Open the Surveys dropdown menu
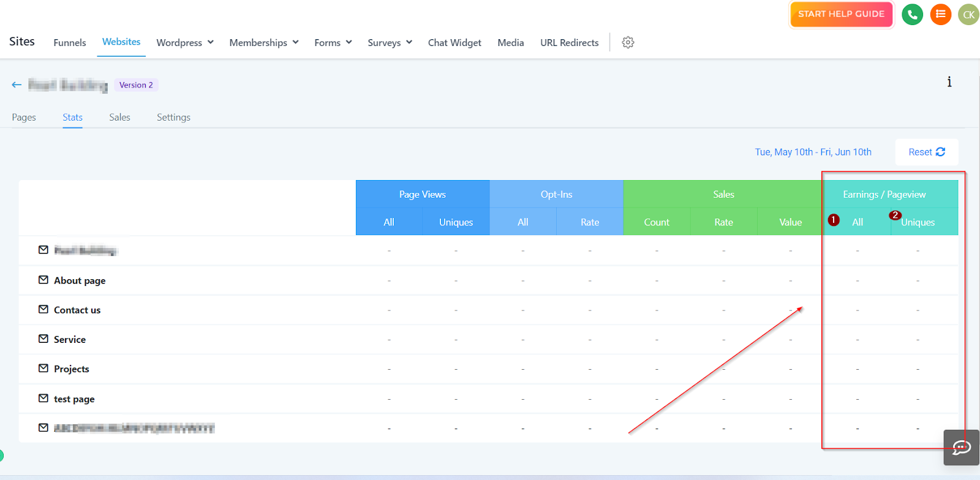Viewport: 980px width, 480px height. [x=390, y=42]
